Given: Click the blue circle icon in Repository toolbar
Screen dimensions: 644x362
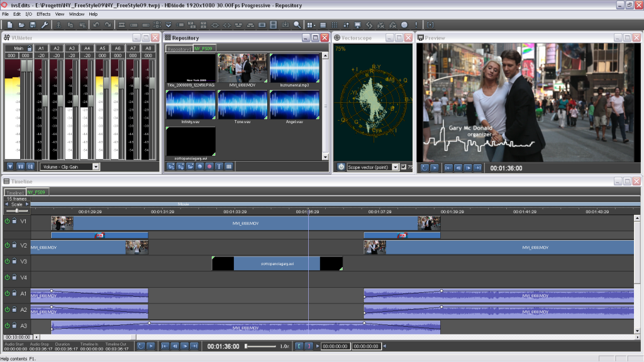Looking at the screenshot, I should (x=200, y=167).
